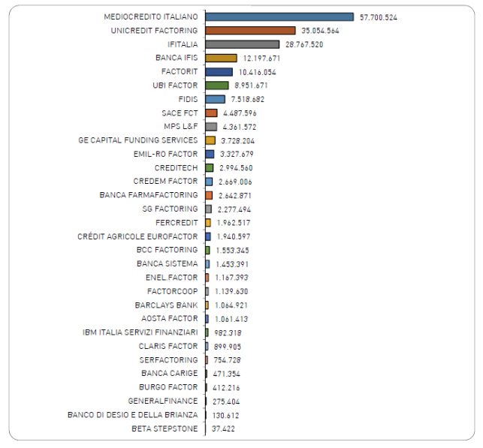Click the FACTORCOOP label
Image resolution: width=483 pixels, height=448 pixels.
[x=173, y=291]
